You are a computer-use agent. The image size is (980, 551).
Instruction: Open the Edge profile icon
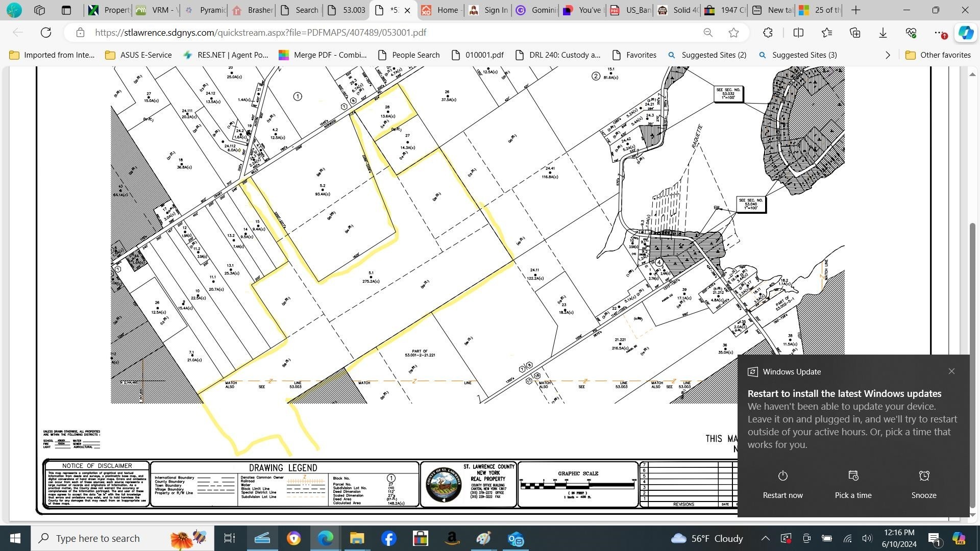point(14,10)
